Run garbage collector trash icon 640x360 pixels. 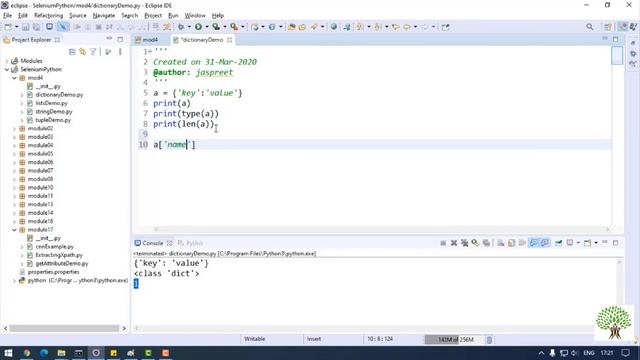coord(489,340)
